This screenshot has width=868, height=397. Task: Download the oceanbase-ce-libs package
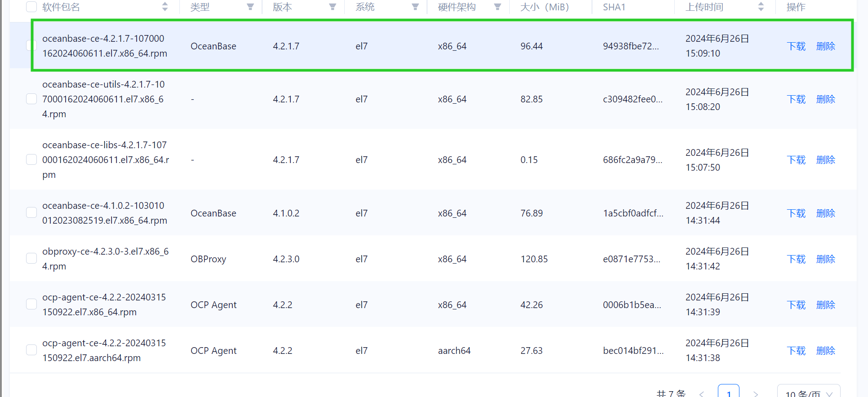(796, 160)
